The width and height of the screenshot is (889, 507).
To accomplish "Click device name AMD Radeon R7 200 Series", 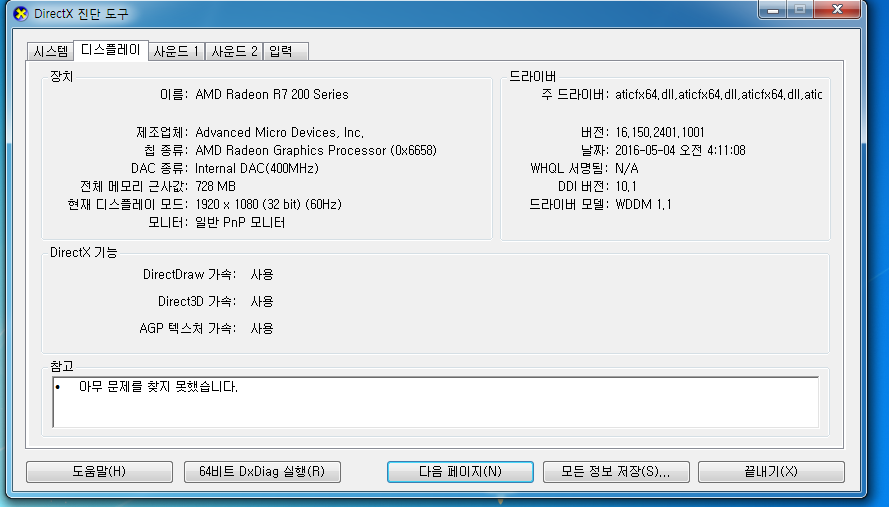I will 272,94.
